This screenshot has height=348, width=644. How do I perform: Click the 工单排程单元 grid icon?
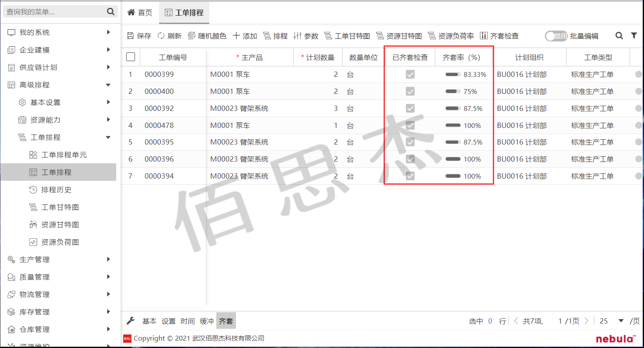click(33, 155)
